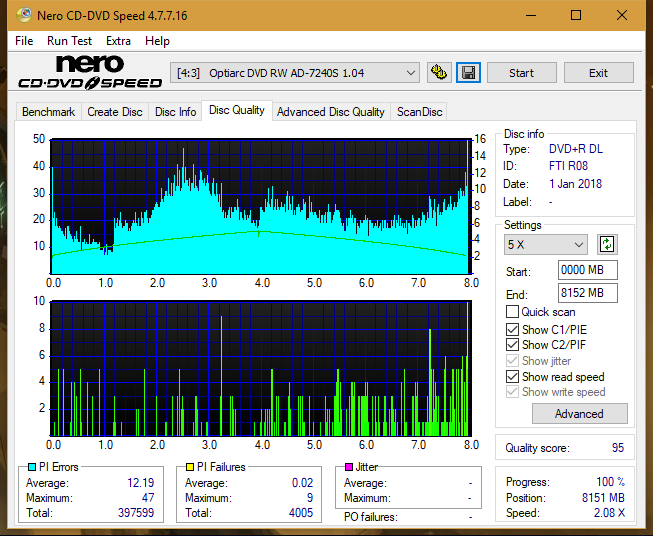The image size is (653, 536).
Task: Click the PO failures label
Action: coord(371,517)
